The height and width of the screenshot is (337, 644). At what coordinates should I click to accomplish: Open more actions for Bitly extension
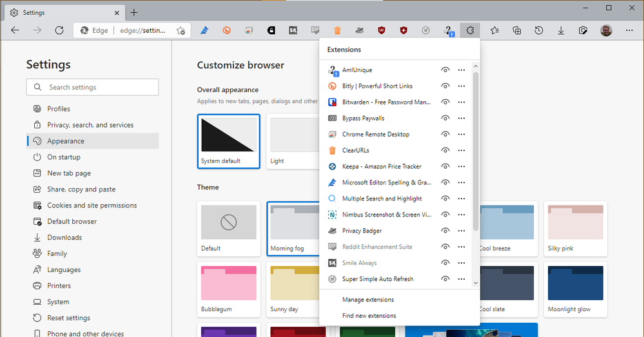[x=462, y=86]
